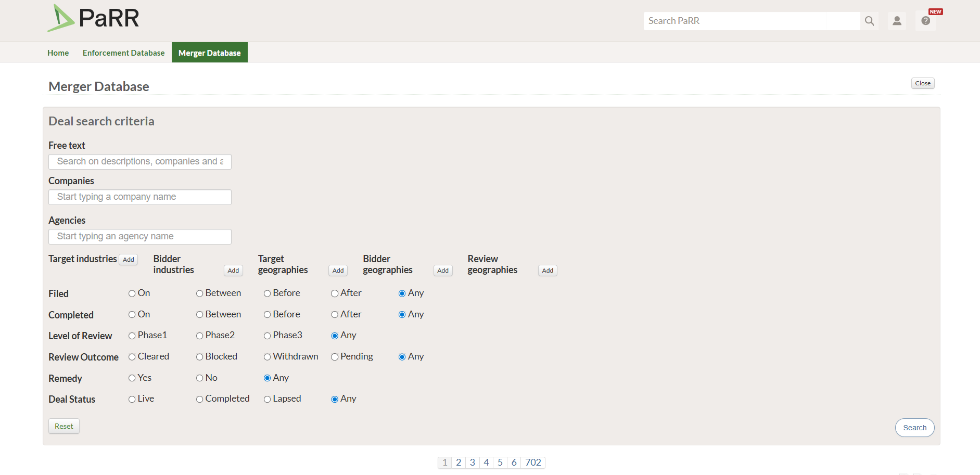Go to the Home tab
The image size is (980, 475).
point(58,53)
